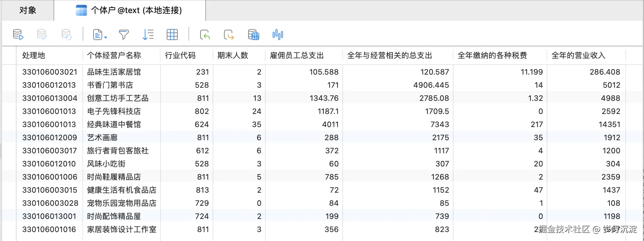This screenshot has height=241, width=644.
Task: Select cell 电子先锋科技店
Action: 114,111
